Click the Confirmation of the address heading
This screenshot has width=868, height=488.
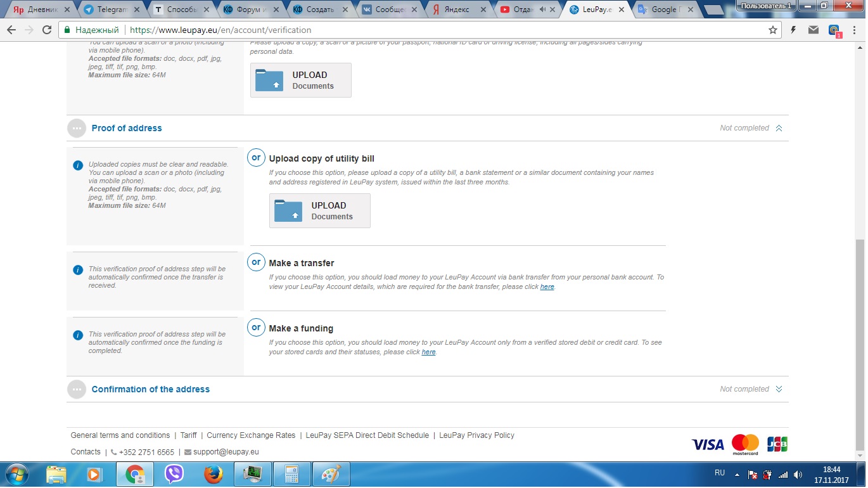tap(151, 389)
